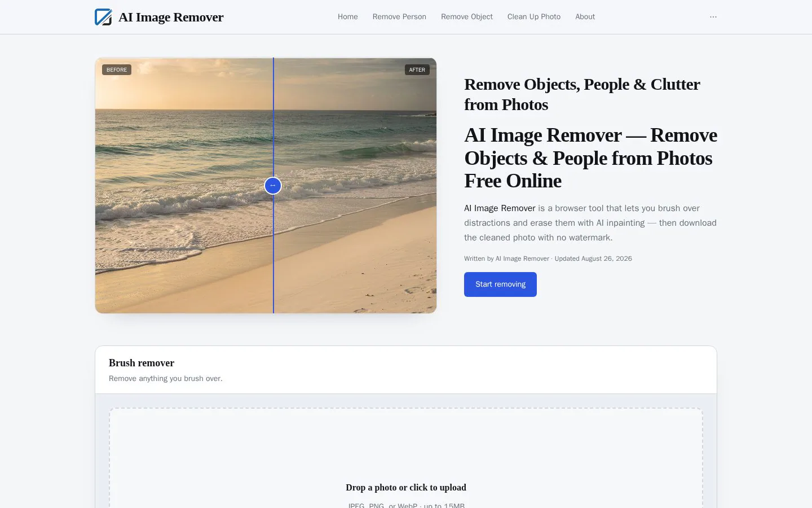The width and height of the screenshot is (812, 508).
Task: Open the AI Image Remover site title link
Action: tap(171, 17)
